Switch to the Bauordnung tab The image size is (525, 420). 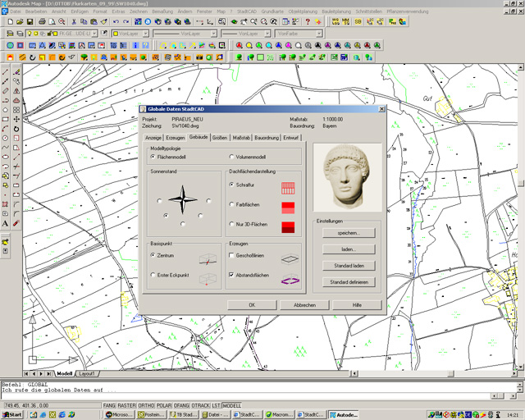[267, 138]
